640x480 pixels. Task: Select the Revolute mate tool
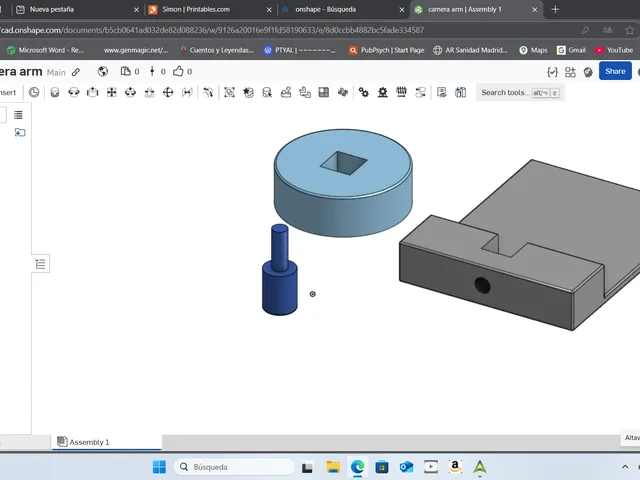click(74, 93)
